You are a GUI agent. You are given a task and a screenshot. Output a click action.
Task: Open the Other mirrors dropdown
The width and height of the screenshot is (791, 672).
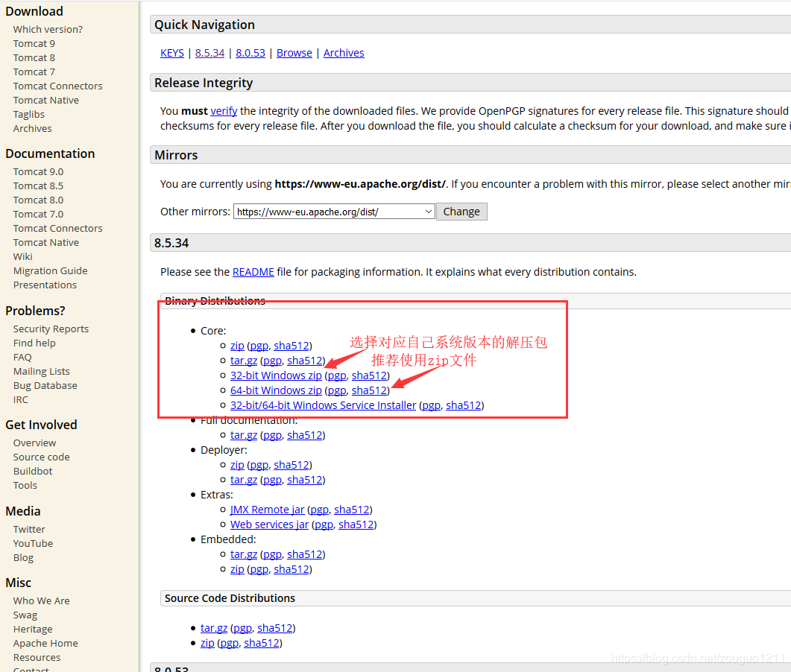point(333,212)
